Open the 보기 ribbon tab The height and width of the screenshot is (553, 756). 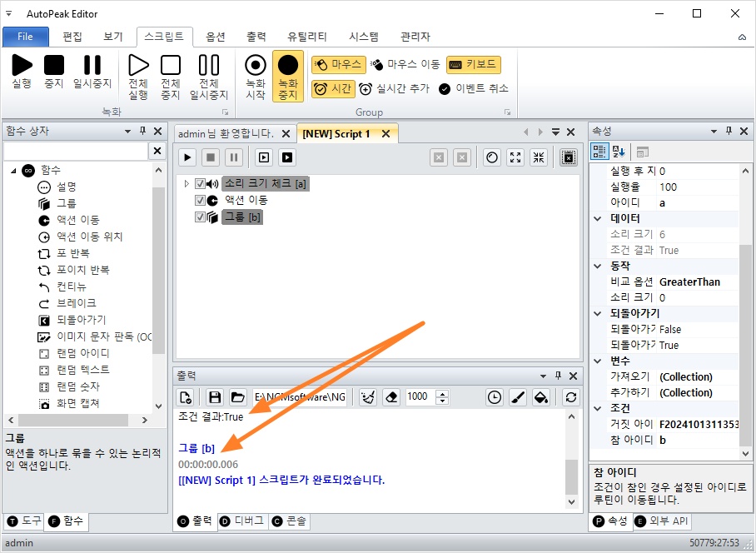[113, 37]
